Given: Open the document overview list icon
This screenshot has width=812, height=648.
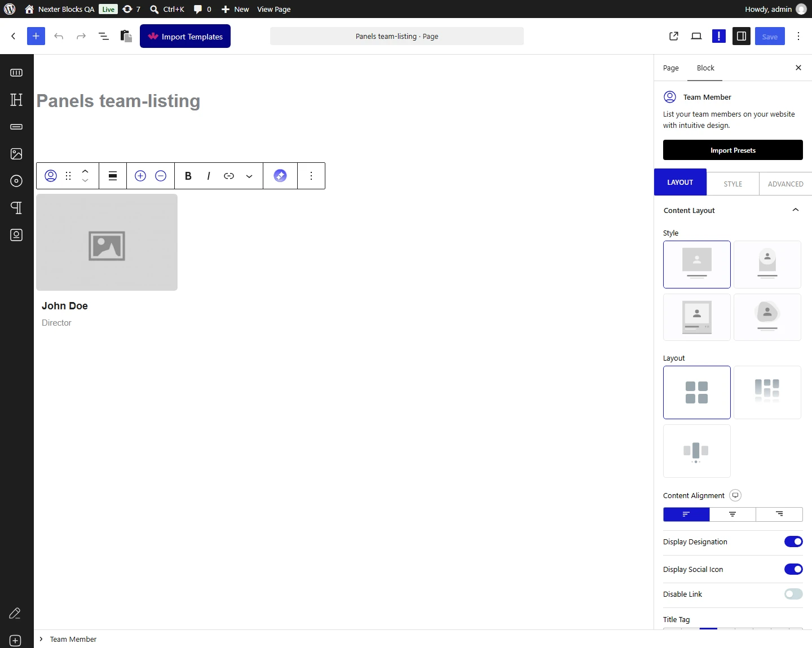Looking at the screenshot, I should [x=104, y=36].
